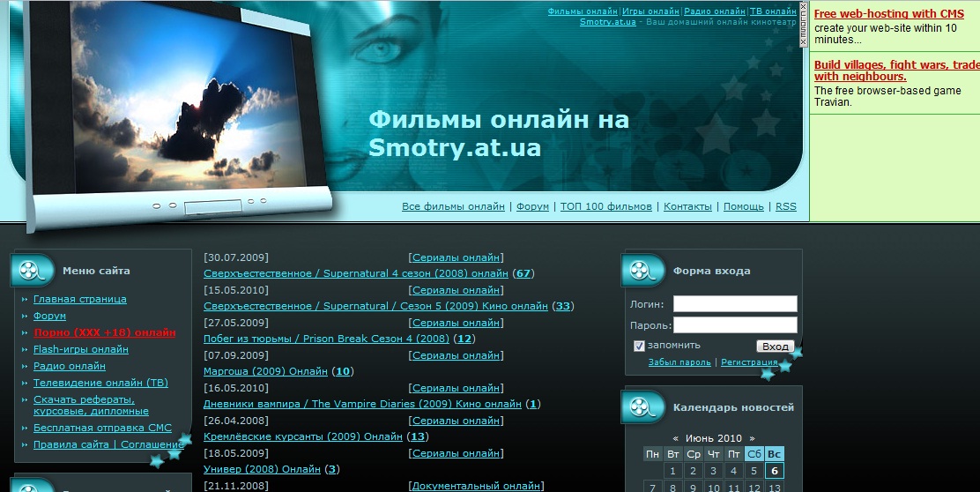Click the Радио онлайн link at top

tap(715, 11)
